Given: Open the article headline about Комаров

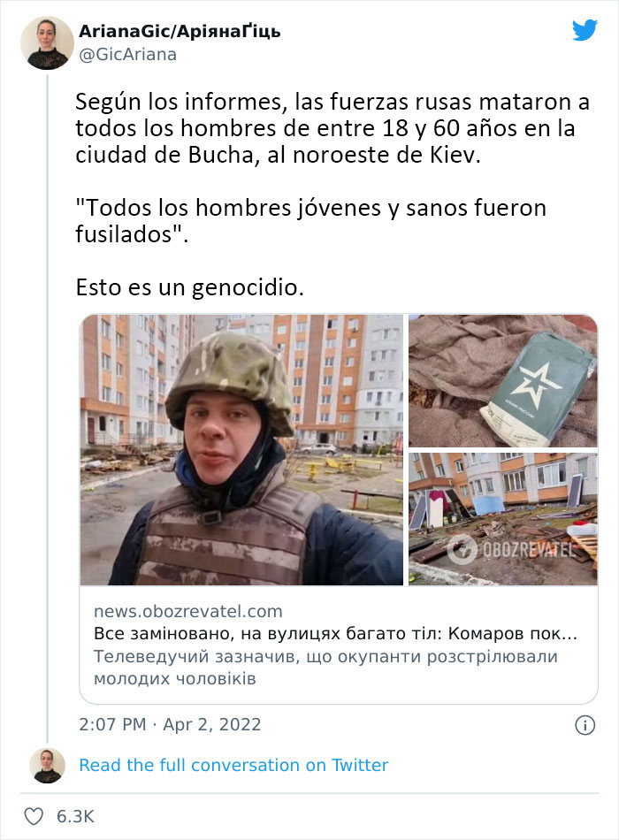Looking at the screenshot, I should click(335, 634).
